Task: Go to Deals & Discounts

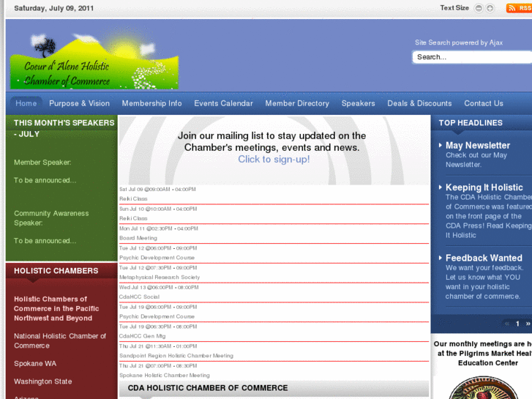Action: click(420, 103)
